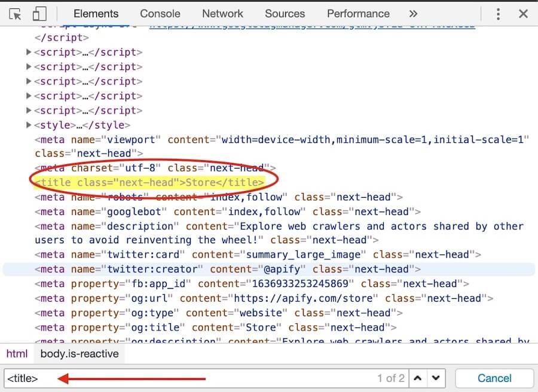Select the meta description element
Image resolution: width=538 pixels, height=392 pixels.
tap(280, 233)
